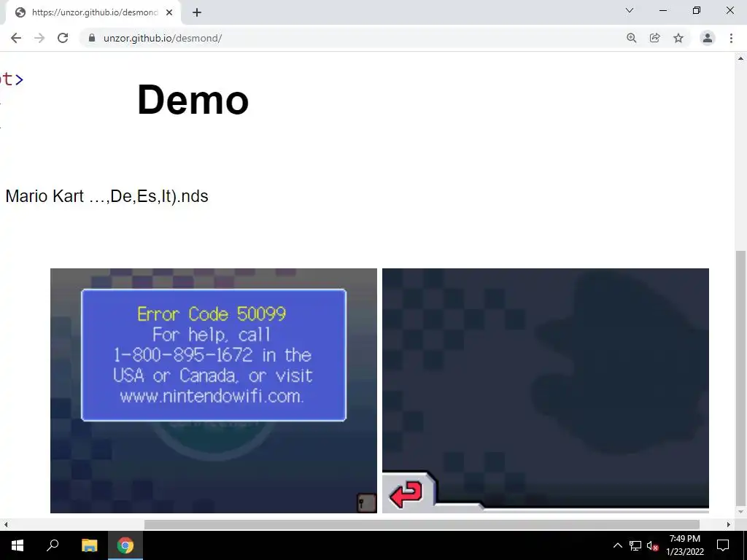747x560 pixels.
Task: Click the vertical scrollbar thumb
Action: point(740,378)
